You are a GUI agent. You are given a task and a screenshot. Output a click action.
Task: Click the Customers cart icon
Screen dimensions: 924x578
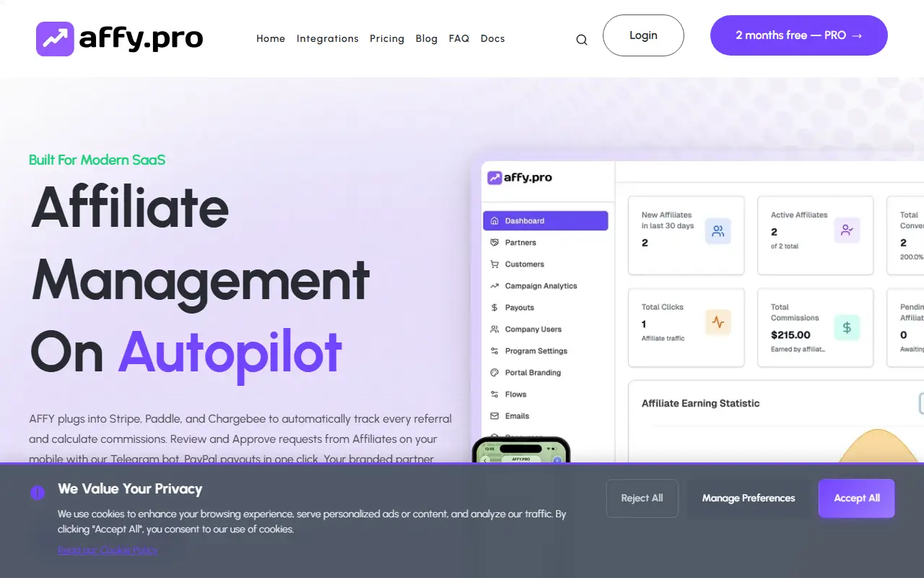[x=494, y=264]
